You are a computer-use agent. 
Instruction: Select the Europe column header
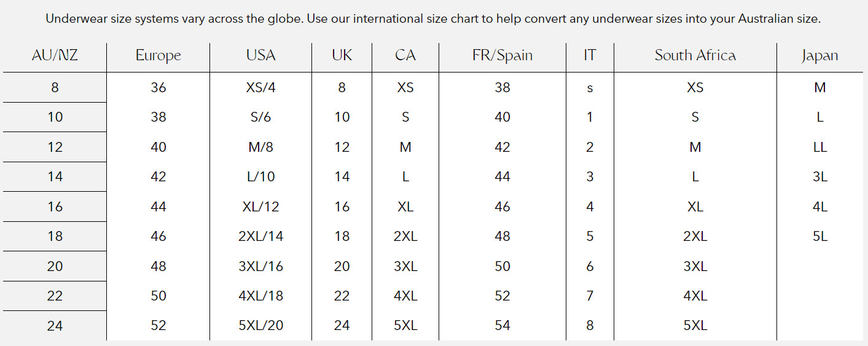(x=158, y=55)
